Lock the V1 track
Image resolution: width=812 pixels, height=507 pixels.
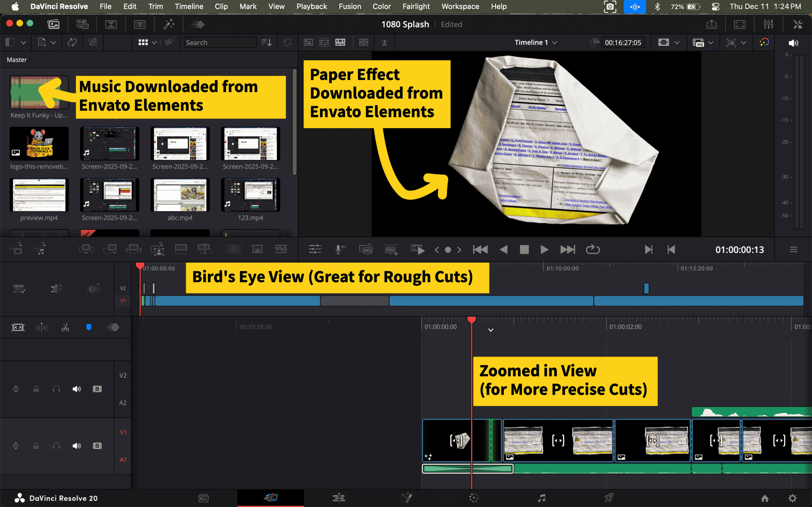36,446
